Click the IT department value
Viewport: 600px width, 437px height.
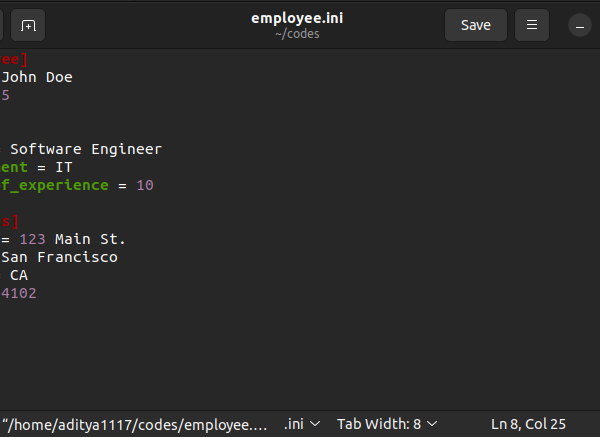(64, 167)
